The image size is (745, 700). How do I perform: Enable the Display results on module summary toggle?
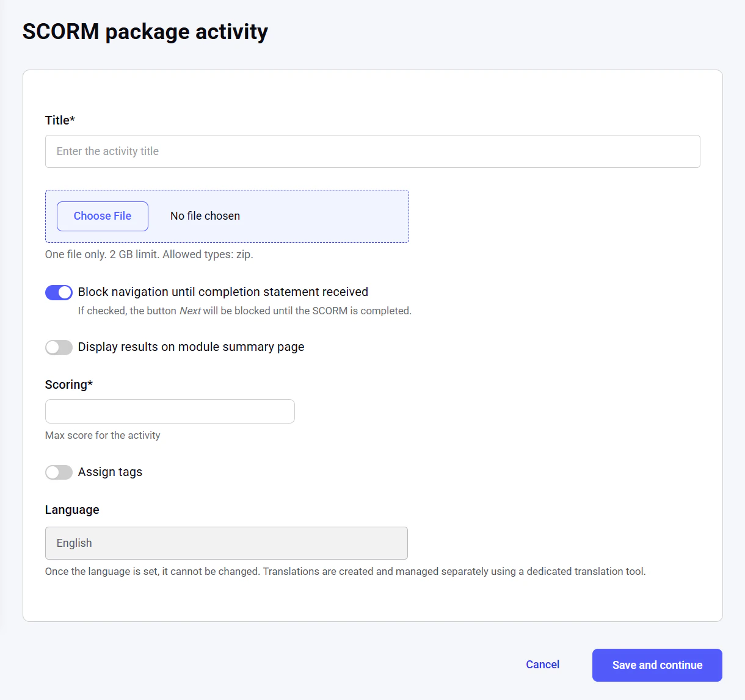59,347
